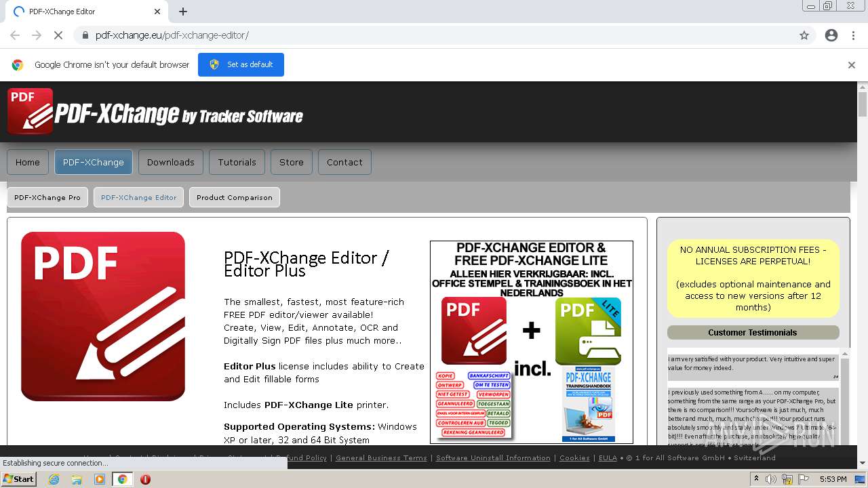Click 'Google Chrome isn't your default browser' message
The width and height of the screenshot is (868, 488).
click(x=112, y=65)
